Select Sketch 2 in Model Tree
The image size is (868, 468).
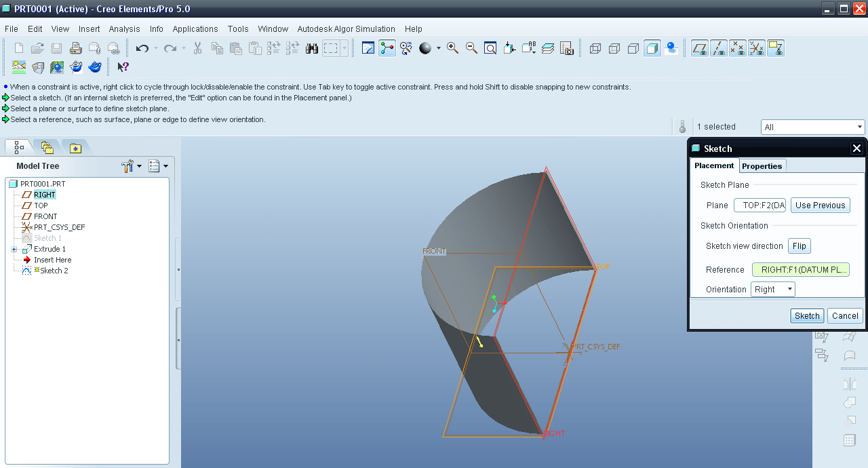coord(54,271)
